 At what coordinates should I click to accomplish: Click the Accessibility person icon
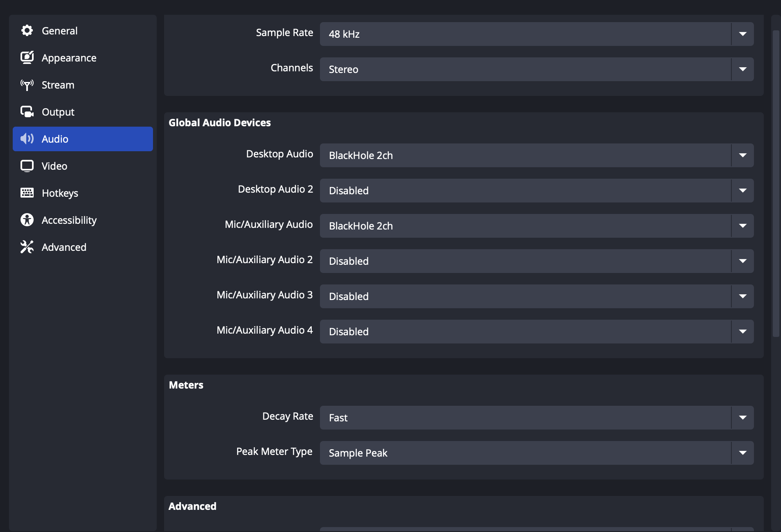click(27, 220)
